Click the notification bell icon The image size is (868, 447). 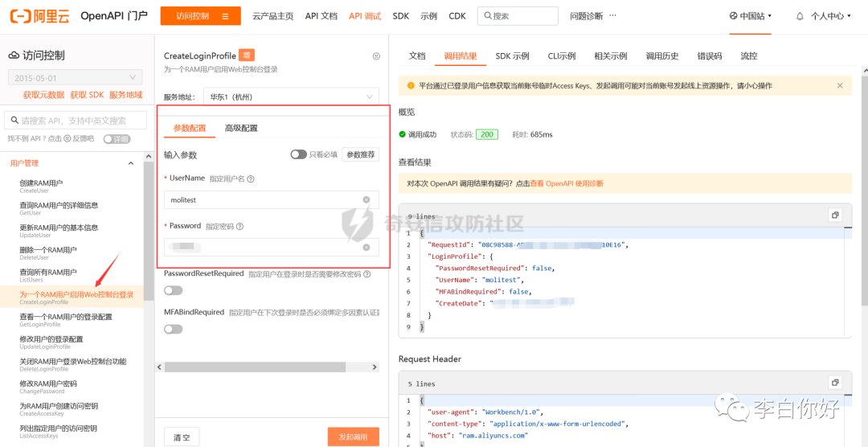click(x=800, y=16)
